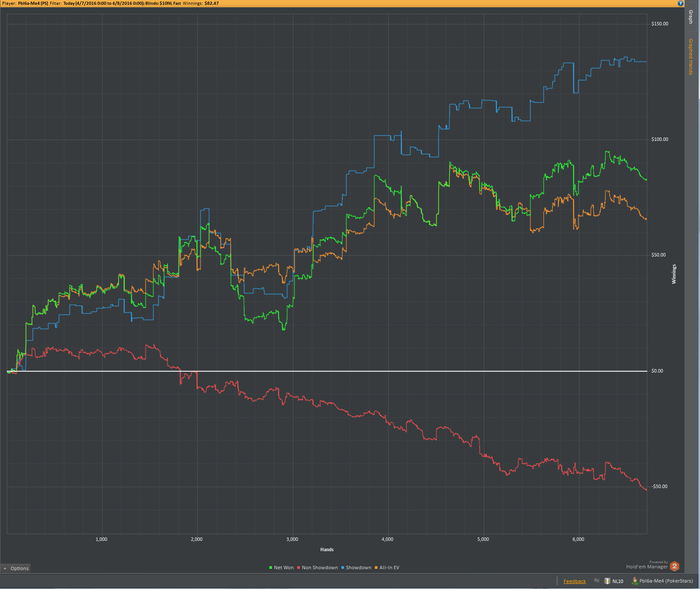The height and width of the screenshot is (589, 700).
Task: Click the 2,000 hands axis label
Action: pyautogui.click(x=196, y=539)
